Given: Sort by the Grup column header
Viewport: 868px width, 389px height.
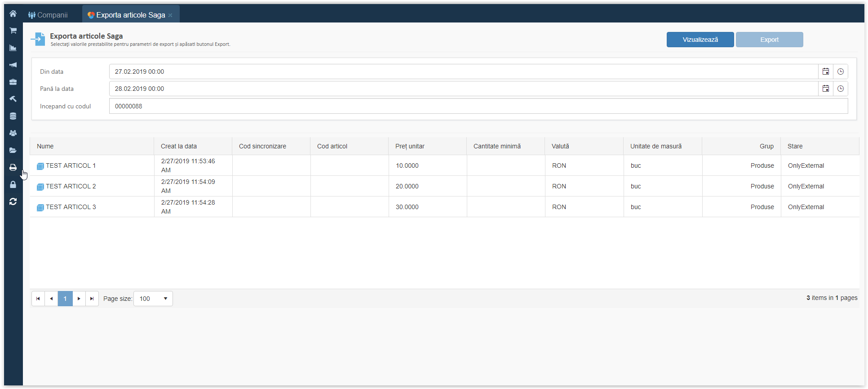Looking at the screenshot, I should (x=741, y=146).
